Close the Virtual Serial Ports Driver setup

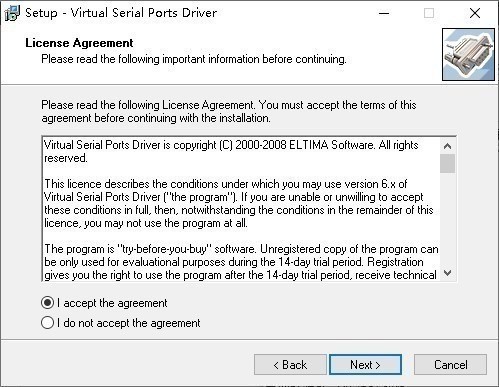(475, 13)
